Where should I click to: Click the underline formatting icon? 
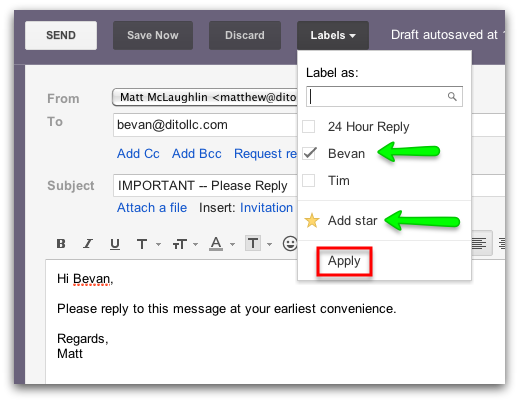[115, 244]
